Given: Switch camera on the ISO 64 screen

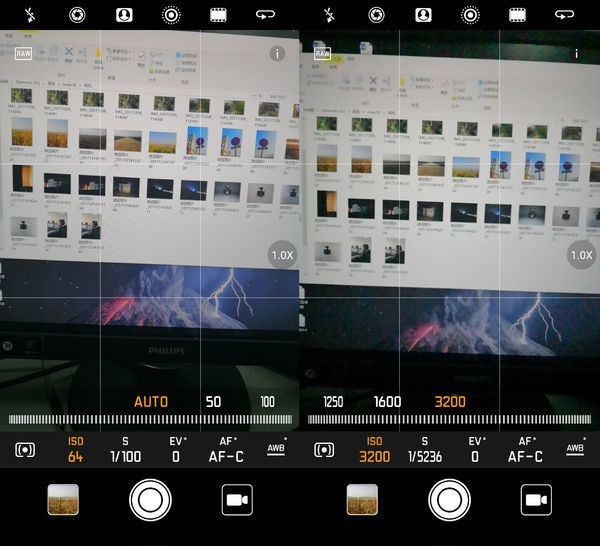Looking at the screenshot, I should coord(266,15).
